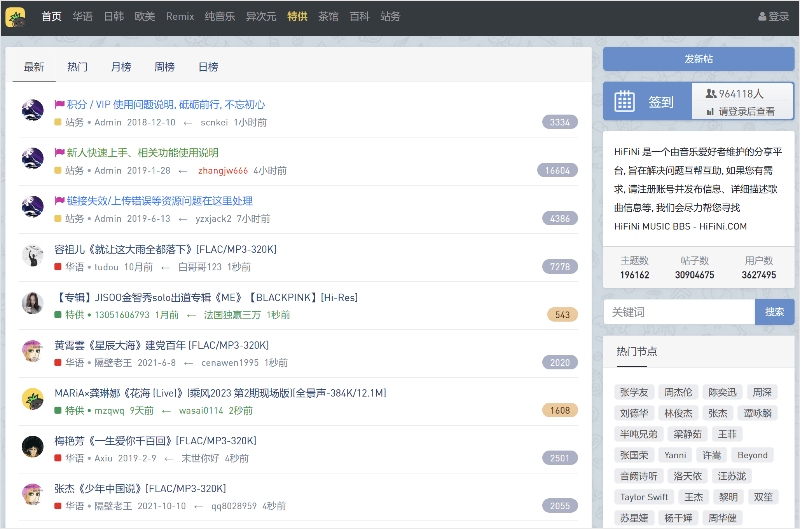Open 纯音乐 in top navigation
Screen dimensions: 800x529
click(x=220, y=17)
